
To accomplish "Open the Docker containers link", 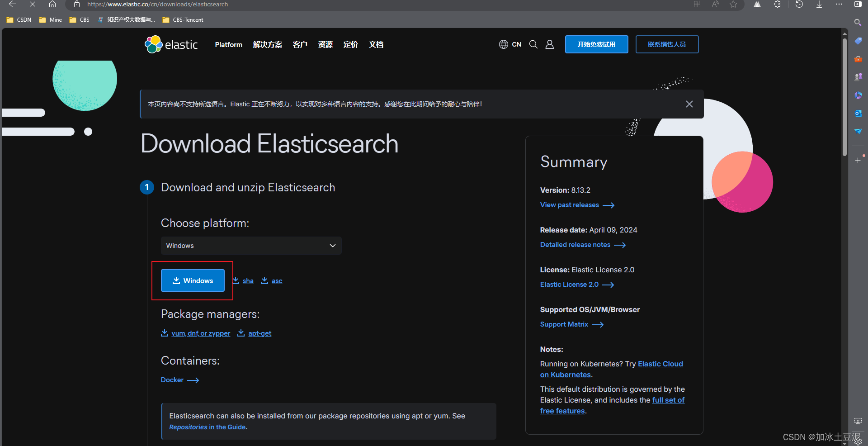I will [x=180, y=380].
